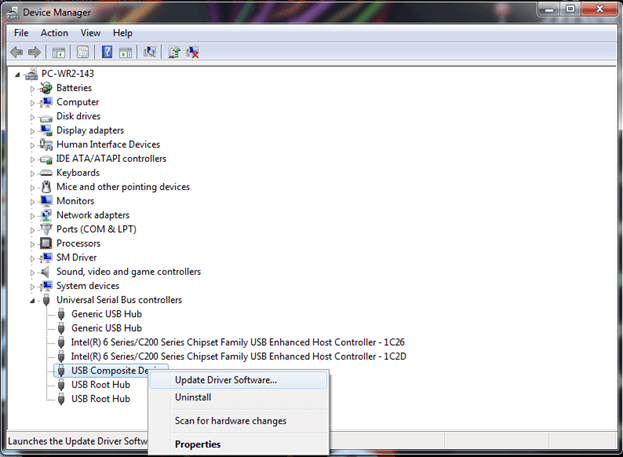
Task: Click the Update Driver Software toolbar icon
Action: point(174,52)
